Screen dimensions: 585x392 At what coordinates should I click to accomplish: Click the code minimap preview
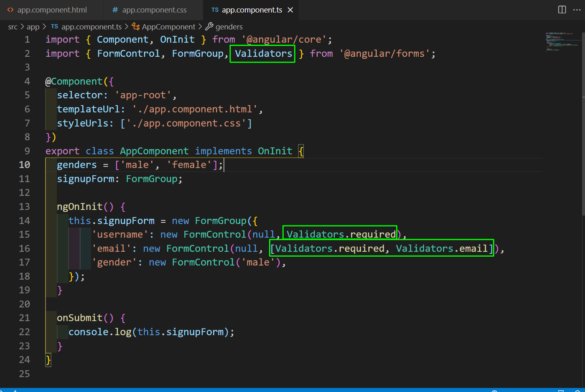(x=562, y=42)
